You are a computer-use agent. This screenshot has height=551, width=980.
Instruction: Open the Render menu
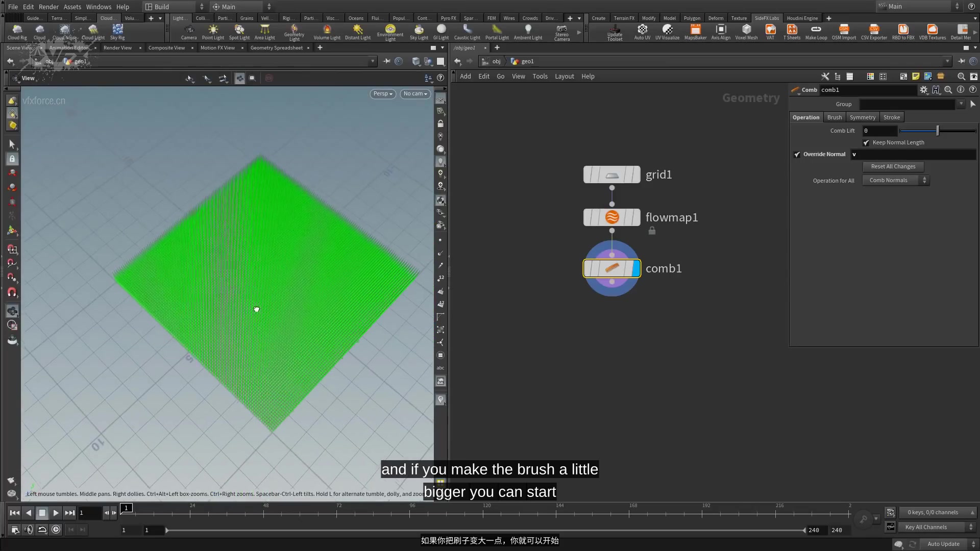tap(48, 7)
